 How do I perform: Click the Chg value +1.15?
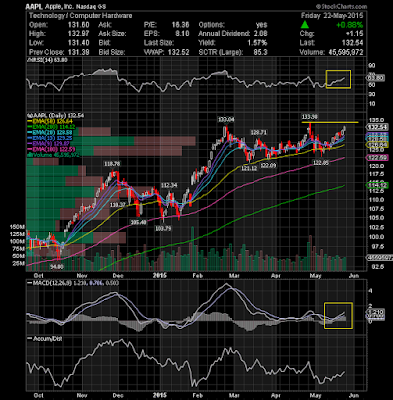click(x=354, y=34)
